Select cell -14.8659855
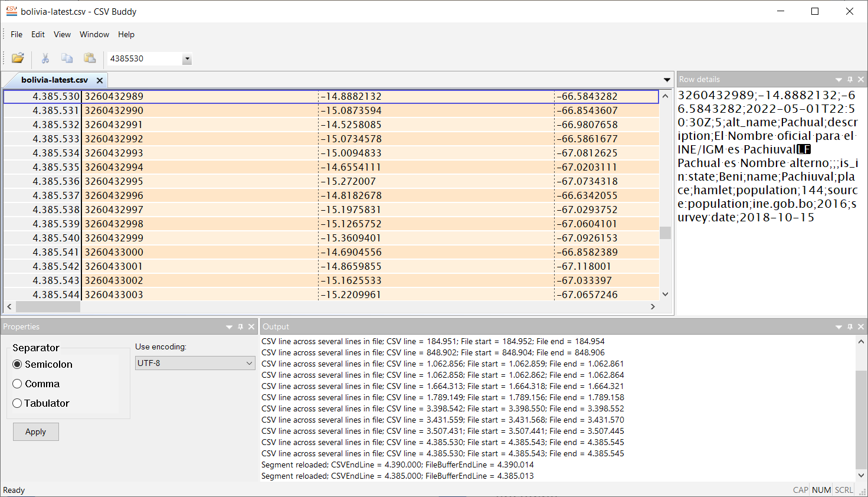 click(436, 266)
